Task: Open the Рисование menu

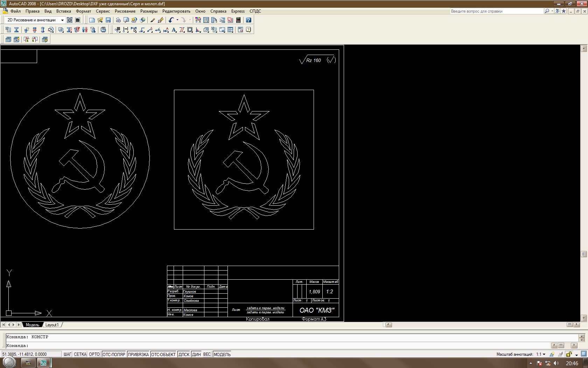Action: (x=125, y=11)
